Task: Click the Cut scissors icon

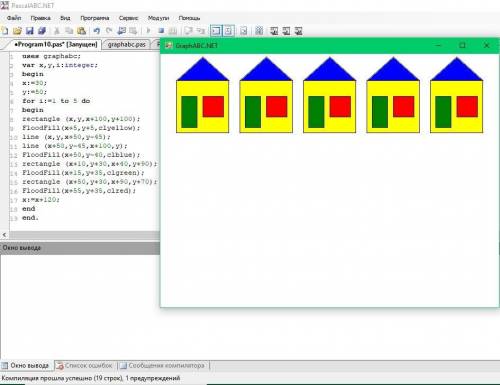Action: [x=57, y=31]
